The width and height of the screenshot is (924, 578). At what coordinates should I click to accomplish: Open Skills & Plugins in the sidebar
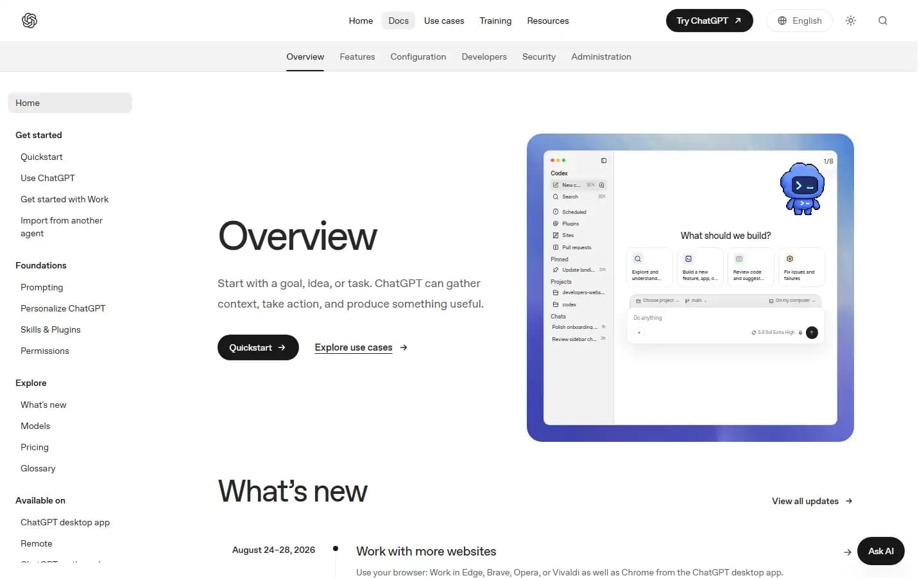(51, 329)
